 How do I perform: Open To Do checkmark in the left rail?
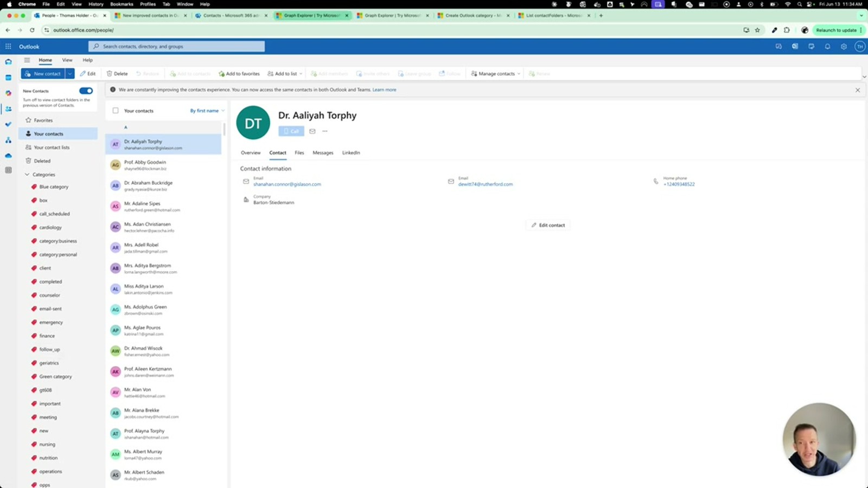click(8, 124)
